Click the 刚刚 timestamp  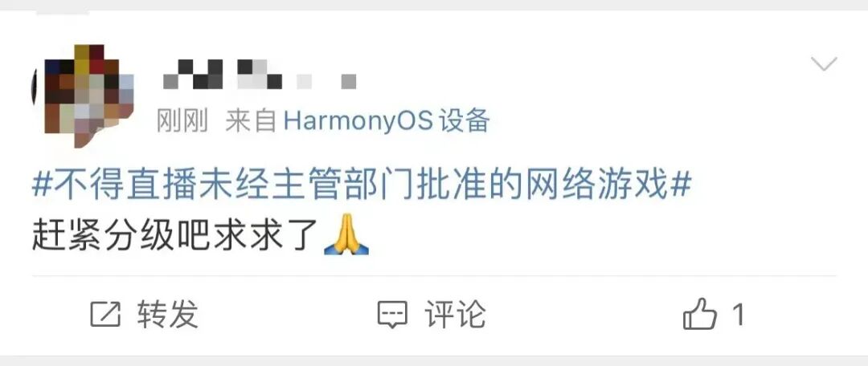point(182,120)
